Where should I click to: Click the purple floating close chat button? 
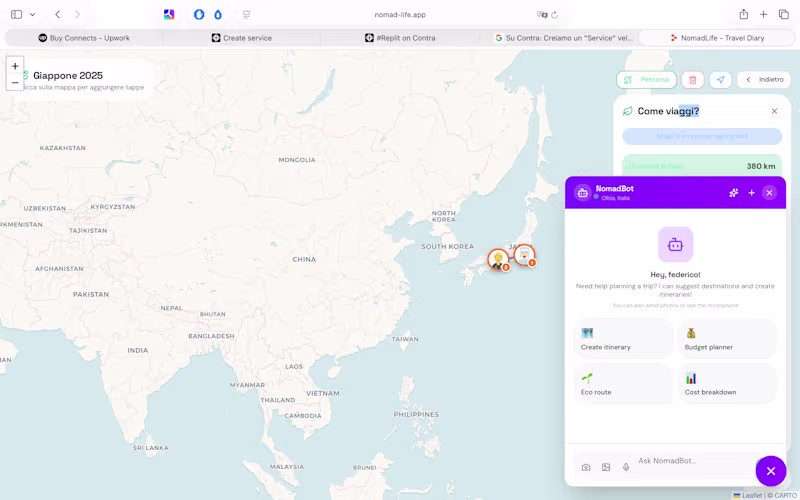pos(771,471)
